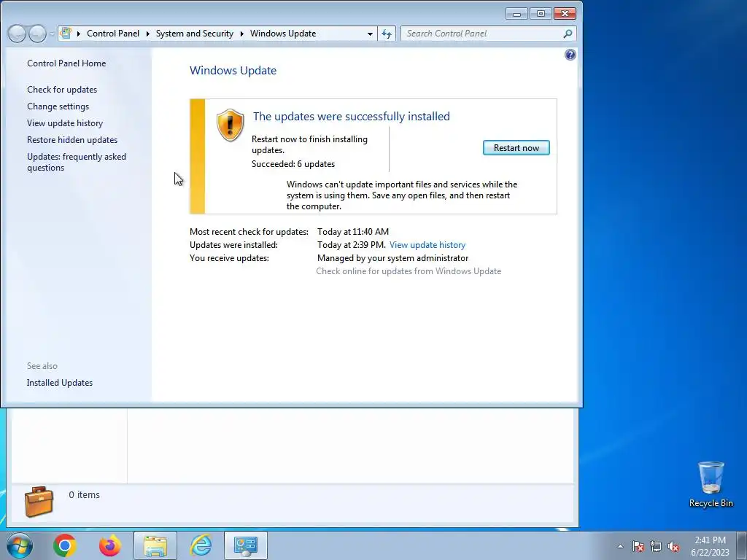Click briefcase icon in background window status bar
The image size is (747, 560).
coord(39,502)
